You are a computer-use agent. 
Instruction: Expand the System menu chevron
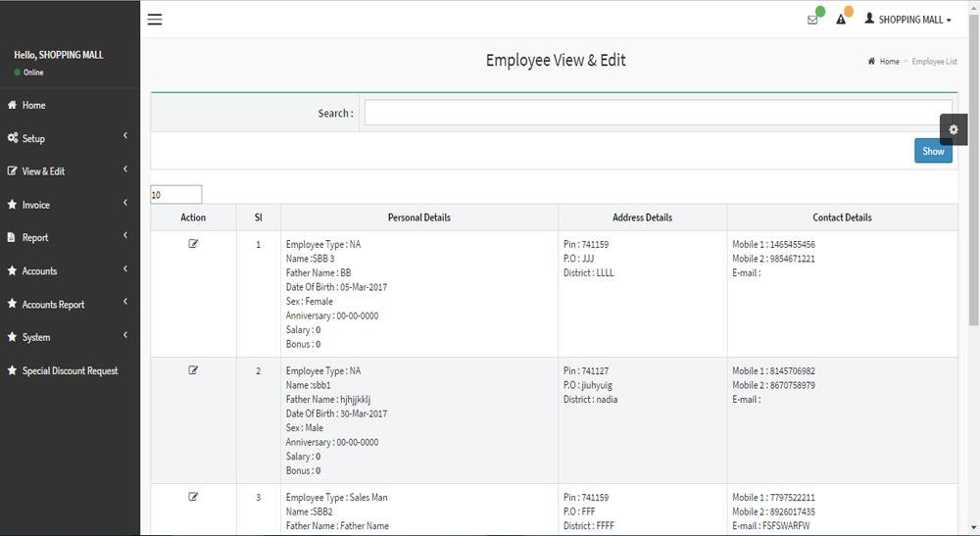coord(125,335)
